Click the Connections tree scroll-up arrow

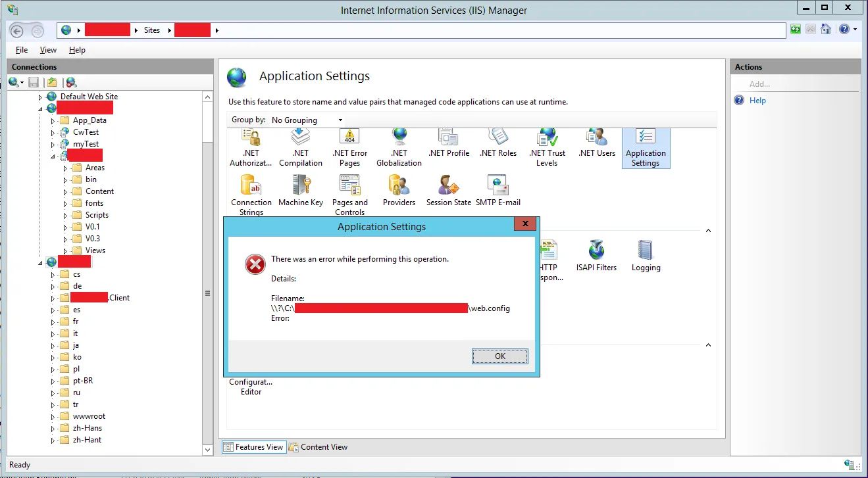[208, 97]
